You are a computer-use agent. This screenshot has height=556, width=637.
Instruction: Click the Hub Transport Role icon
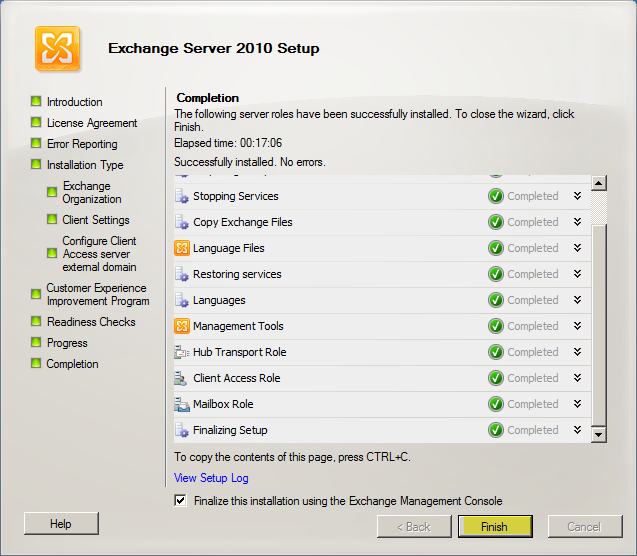click(182, 352)
